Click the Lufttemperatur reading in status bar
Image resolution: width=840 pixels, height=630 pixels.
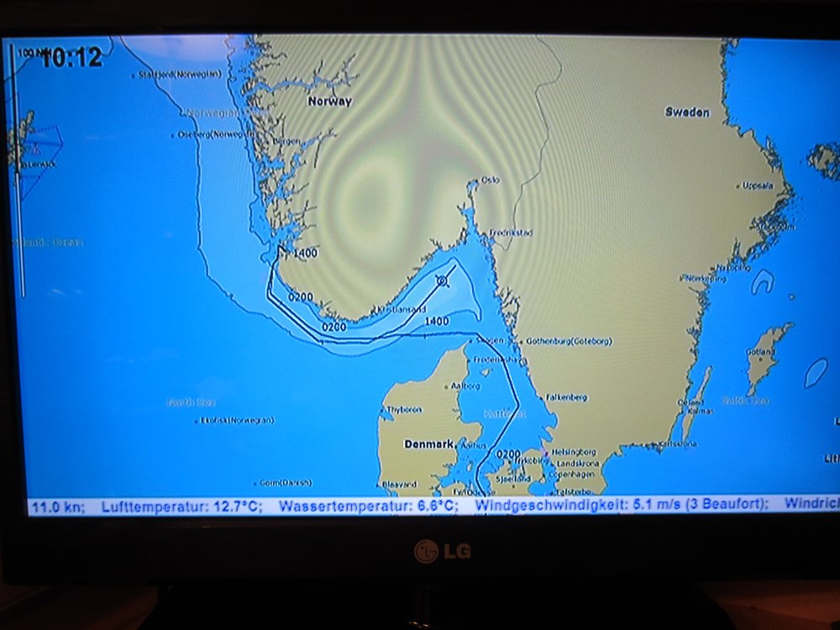click(181, 506)
